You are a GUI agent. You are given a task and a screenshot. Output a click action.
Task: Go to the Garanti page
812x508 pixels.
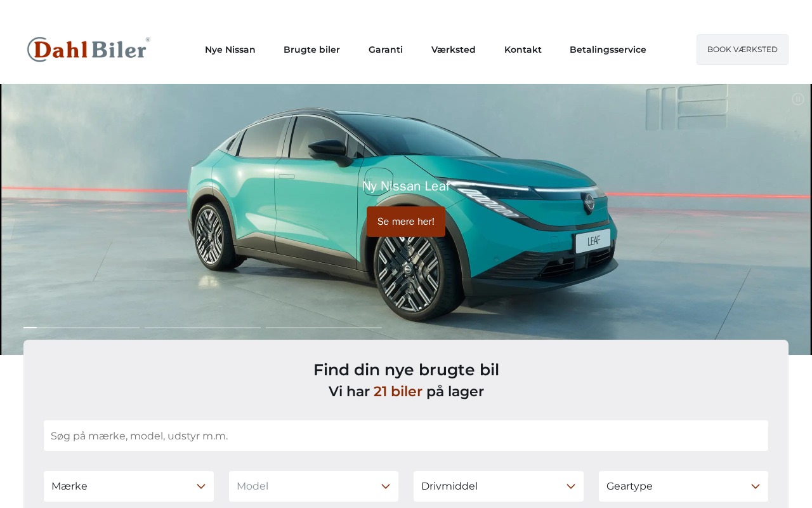[x=386, y=50]
